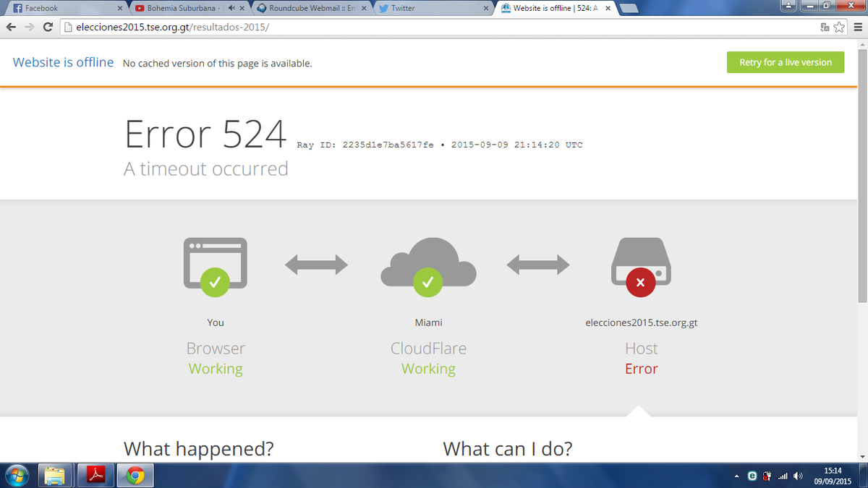Image resolution: width=868 pixels, height=488 pixels.
Task: Click the What can I do? heading
Action: click(x=508, y=449)
